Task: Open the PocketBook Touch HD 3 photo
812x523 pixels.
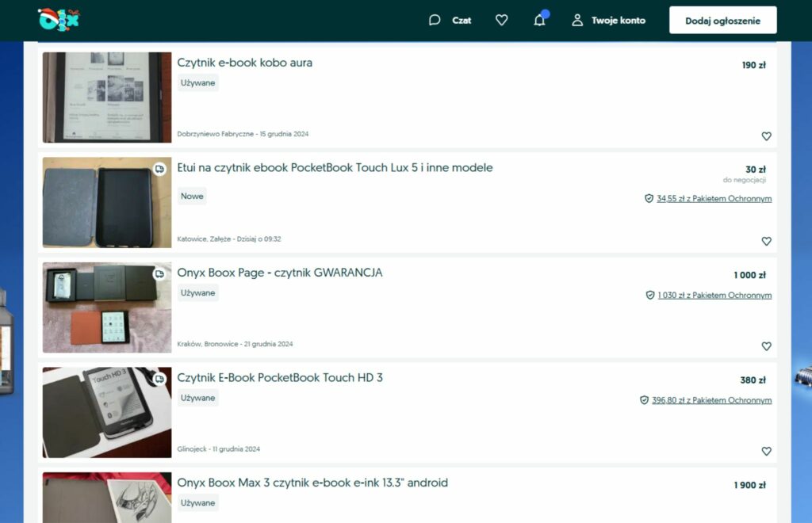Action: tap(107, 412)
